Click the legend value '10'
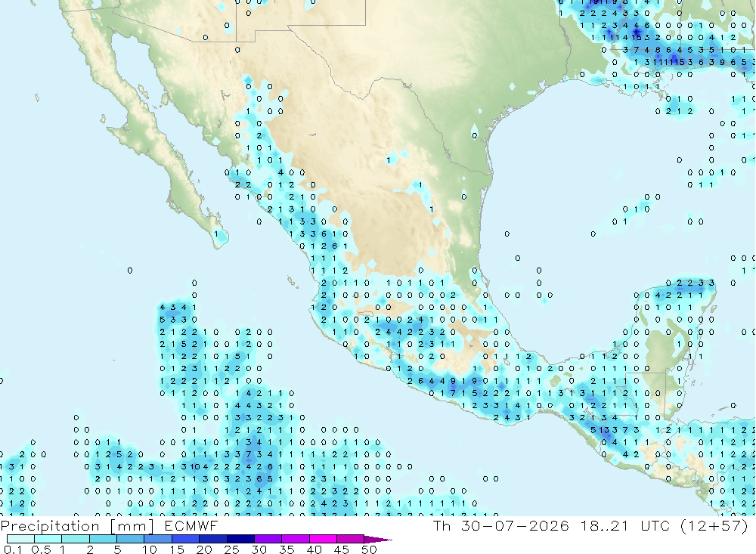Viewport: 756px width, 554px height. 150,549
